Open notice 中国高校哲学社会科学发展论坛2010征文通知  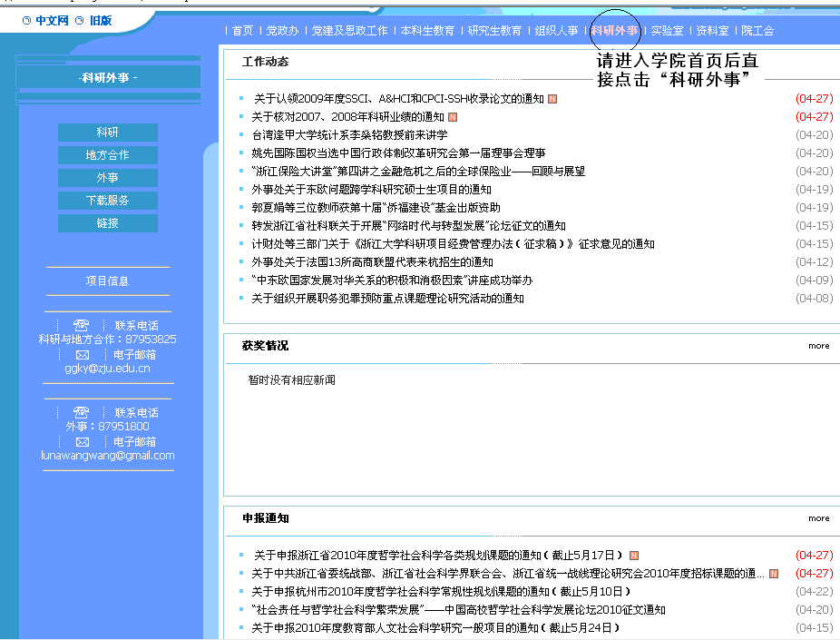click(459, 611)
